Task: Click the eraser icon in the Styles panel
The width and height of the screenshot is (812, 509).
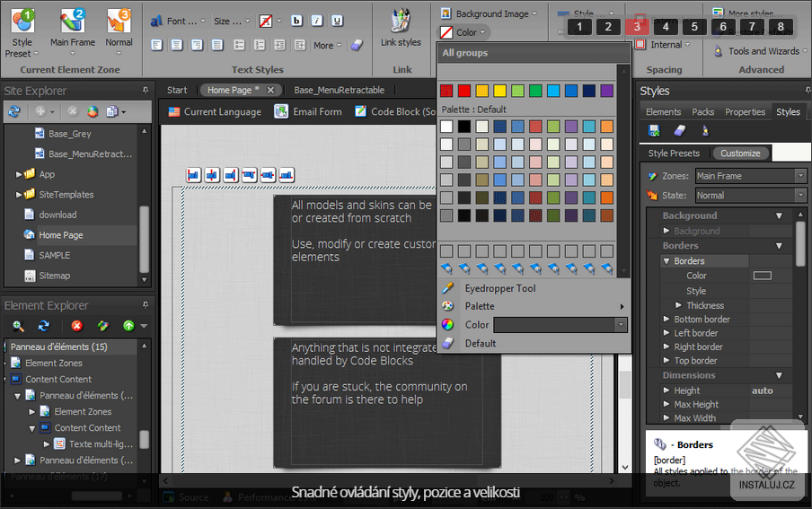Action: tap(680, 130)
